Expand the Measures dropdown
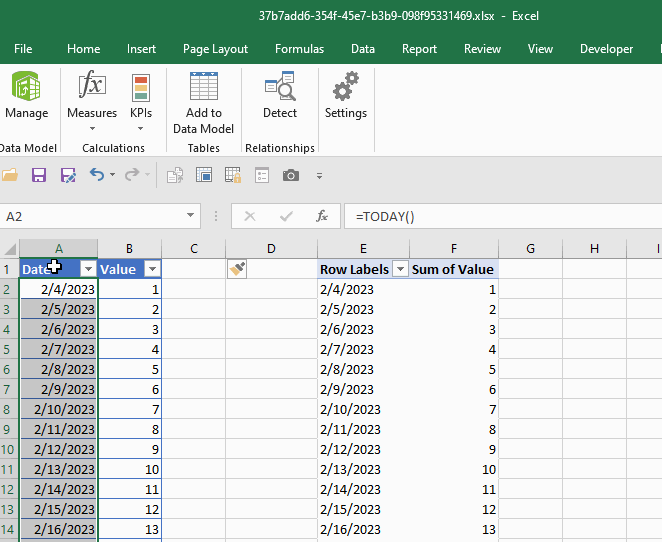This screenshot has width=662, height=542. pyautogui.click(x=92, y=128)
